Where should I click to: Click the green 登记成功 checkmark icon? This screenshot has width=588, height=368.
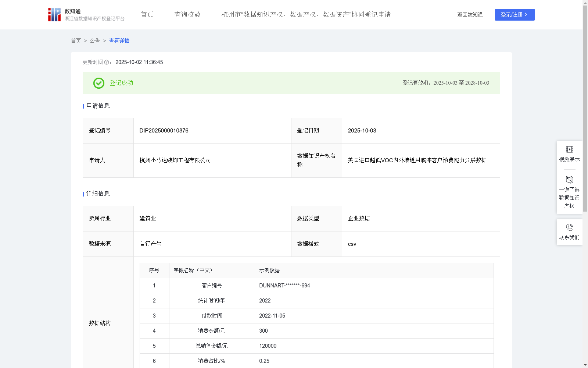98,83
